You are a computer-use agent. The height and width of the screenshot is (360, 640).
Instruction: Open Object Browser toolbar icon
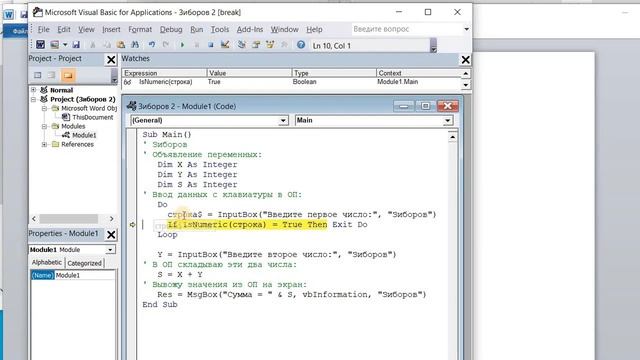pos(270,44)
